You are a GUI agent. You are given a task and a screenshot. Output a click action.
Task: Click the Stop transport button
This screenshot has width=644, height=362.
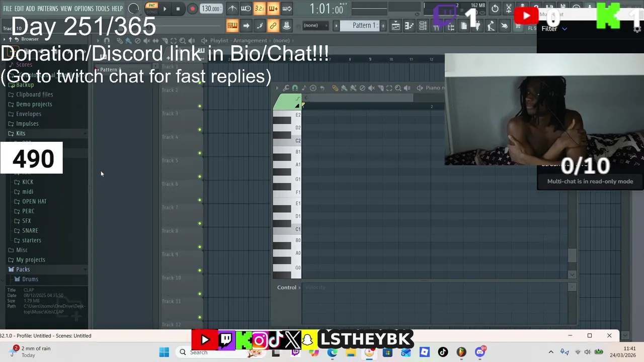tap(178, 9)
